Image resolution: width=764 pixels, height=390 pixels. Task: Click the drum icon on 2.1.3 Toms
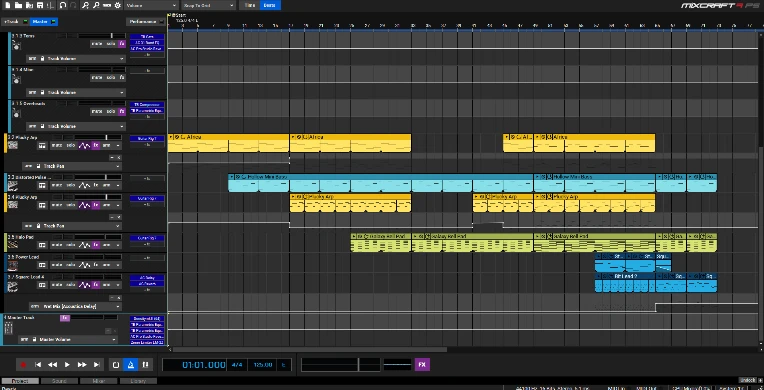pos(16,46)
